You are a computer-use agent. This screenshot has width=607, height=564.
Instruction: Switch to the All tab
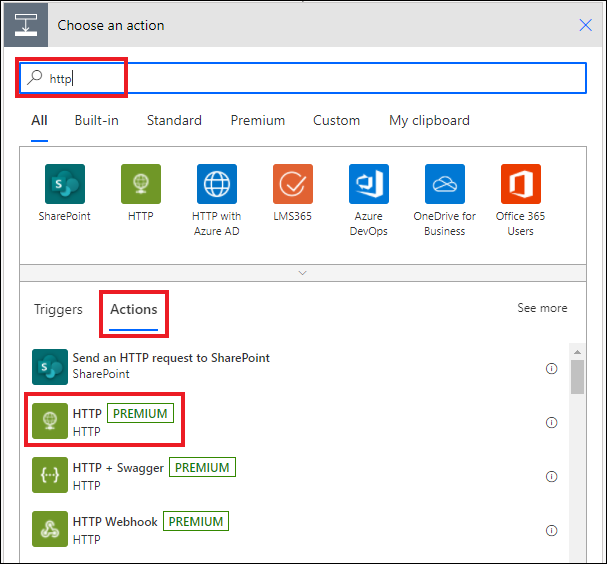pos(39,120)
